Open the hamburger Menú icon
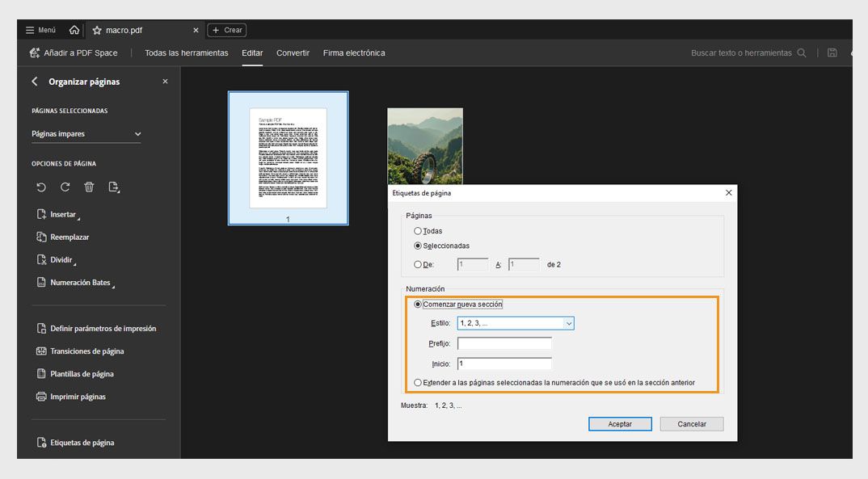The image size is (868, 479). pyautogui.click(x=30, y=30)
